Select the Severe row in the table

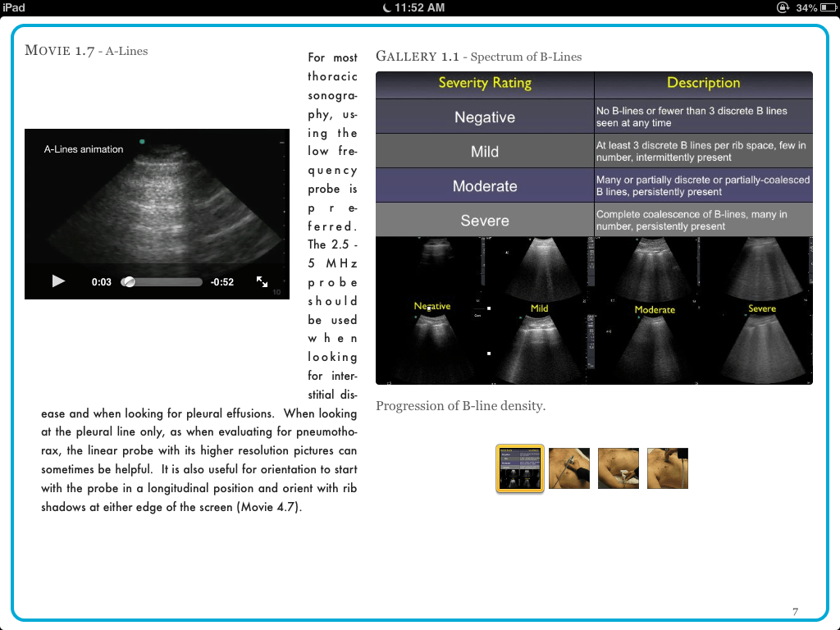485,219
